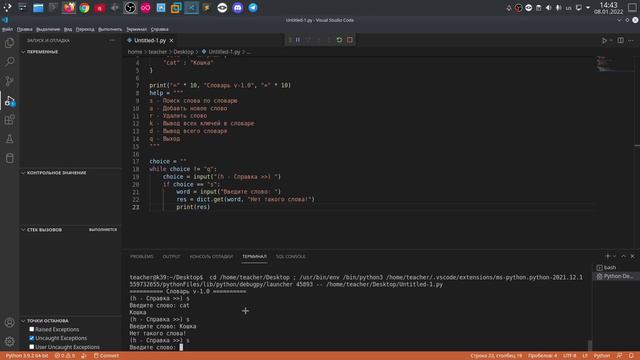
Task: Click Python language mode in status bar
Action: (602, 356)
